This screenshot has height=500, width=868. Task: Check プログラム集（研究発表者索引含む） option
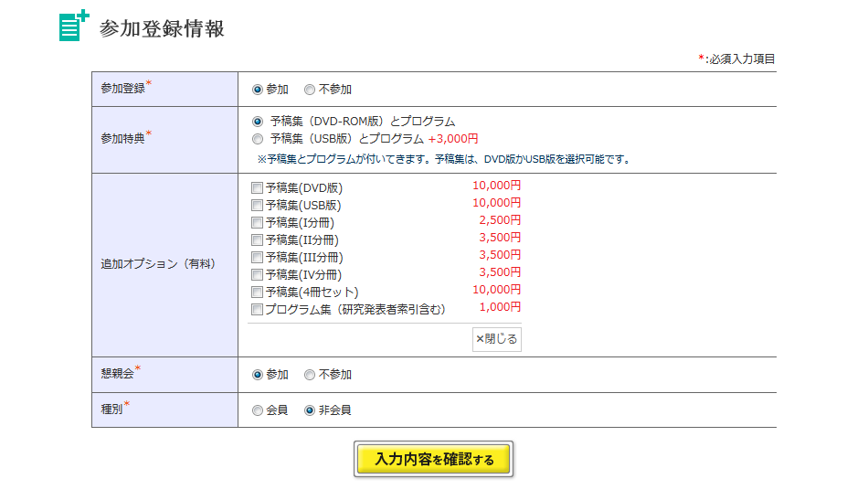click(x=257, y=310)
